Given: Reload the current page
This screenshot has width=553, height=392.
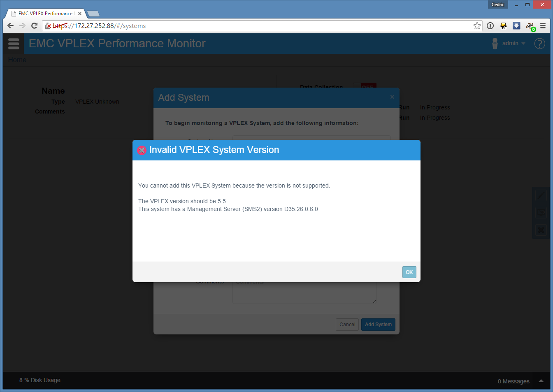Looking at the screenshot, I should coord(35,26).
